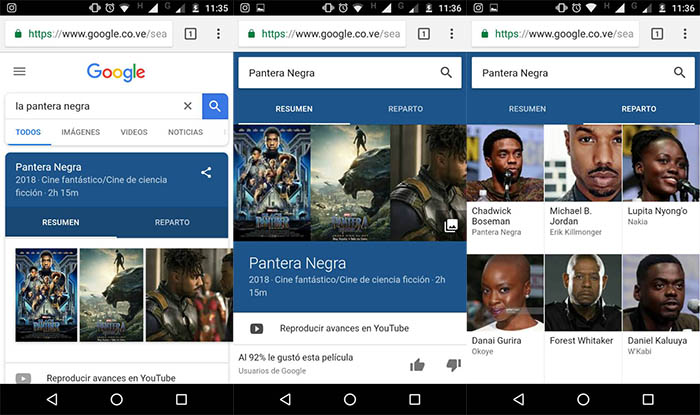Image resolution: width=700 pixels, height=415 pixels.
Task: Open the Black Panther poster thumbnail in the first screen
Action: pos(46,295)
